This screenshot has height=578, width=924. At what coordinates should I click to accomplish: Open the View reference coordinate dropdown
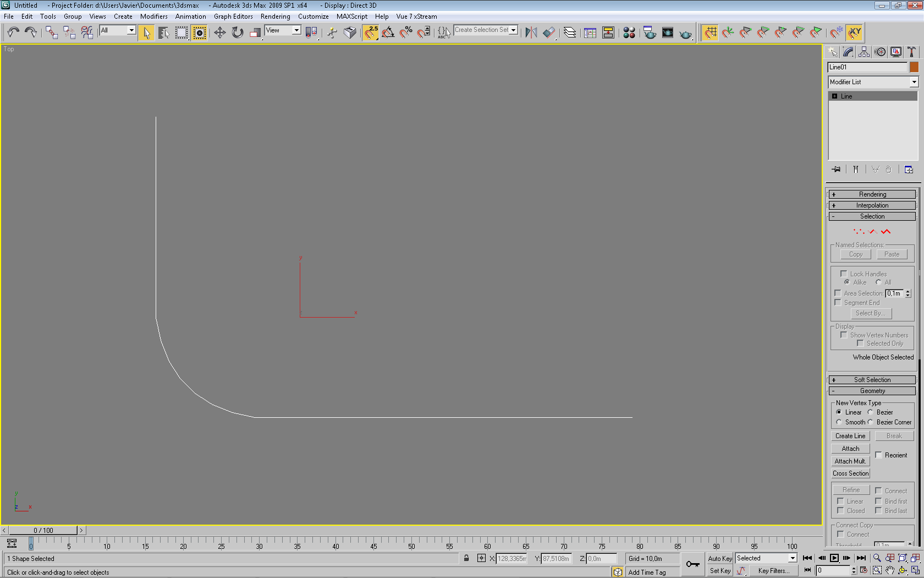tap(283, 30)
